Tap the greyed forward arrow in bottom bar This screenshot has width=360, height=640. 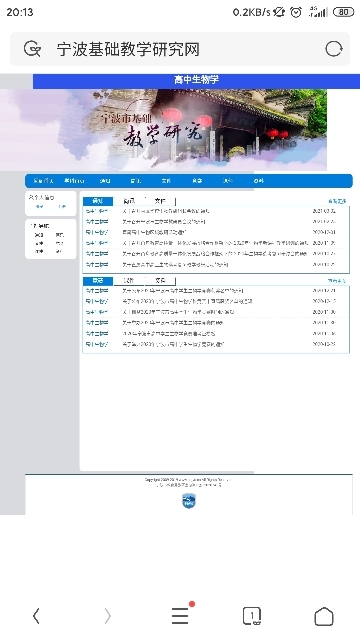tap(107, 616)
